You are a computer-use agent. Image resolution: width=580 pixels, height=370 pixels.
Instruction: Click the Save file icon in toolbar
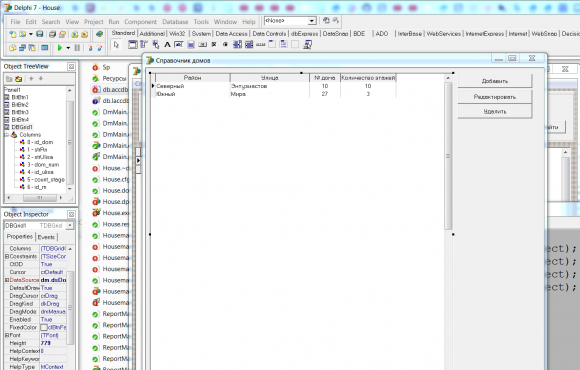(x=40, y=34)
